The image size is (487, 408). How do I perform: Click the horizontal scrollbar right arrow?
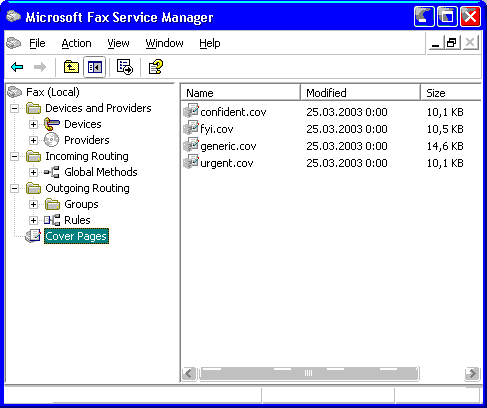pyautogui.click(x=472, y=373)
